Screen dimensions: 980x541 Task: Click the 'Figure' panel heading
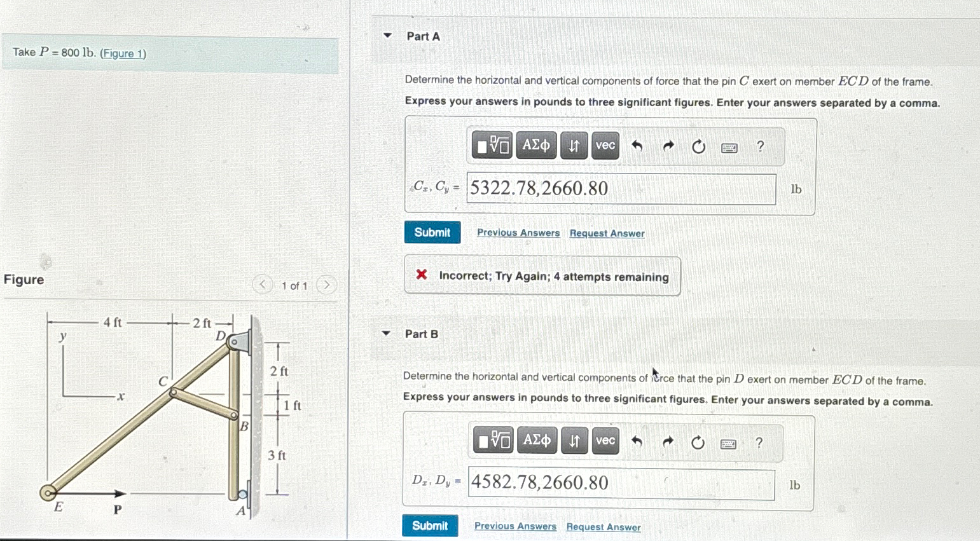[x=24, y=280]
